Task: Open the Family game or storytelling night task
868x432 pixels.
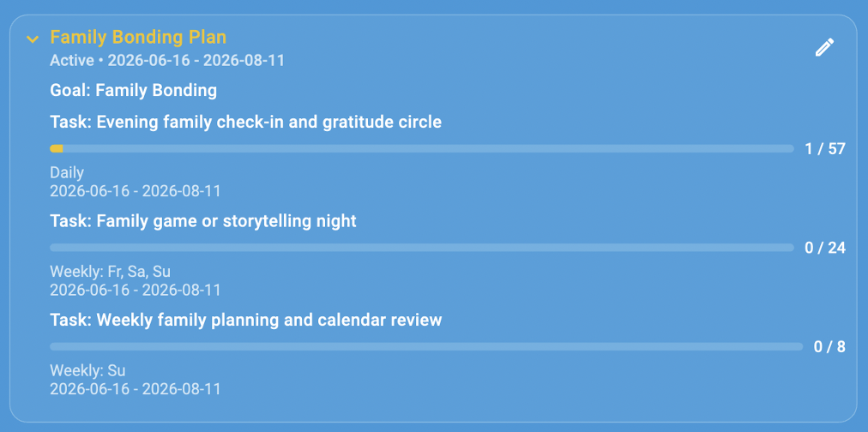Action: (x=203, y=220)
